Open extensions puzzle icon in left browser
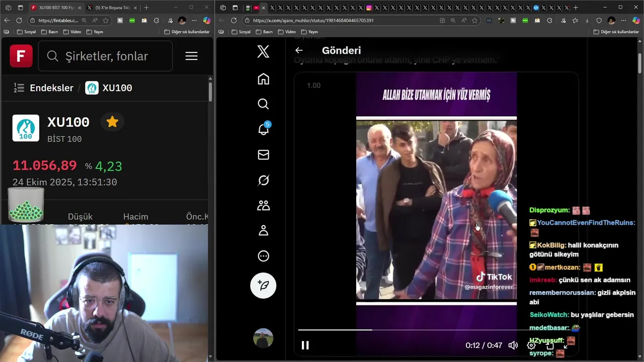644x362 pixels. pos(156,20)
